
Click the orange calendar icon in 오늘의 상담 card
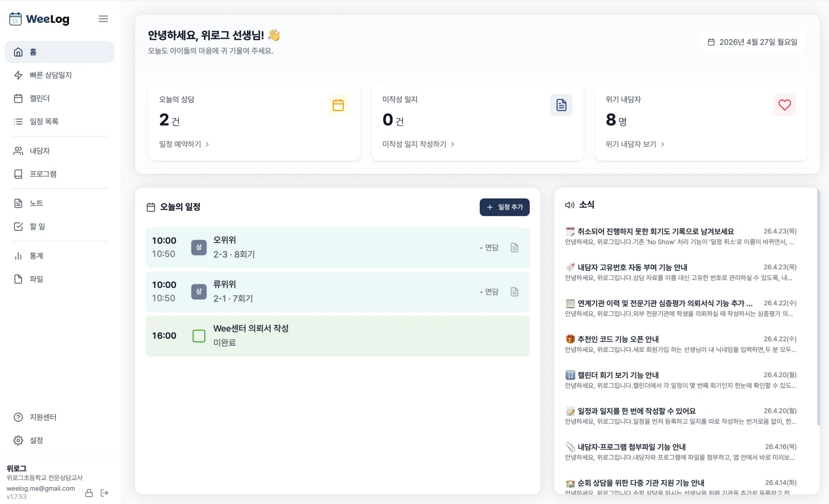[x=338, y=105]
